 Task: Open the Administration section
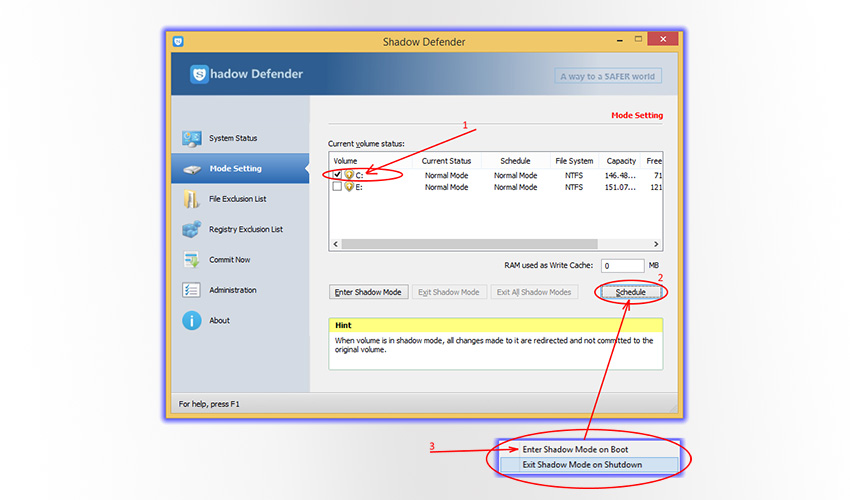(x=240, y=290)
